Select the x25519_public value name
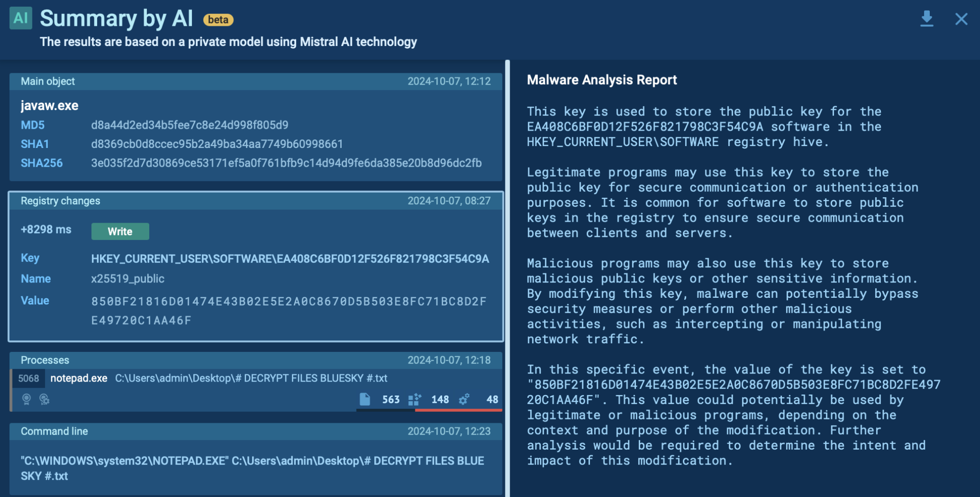The height and width of the screenshot is (497, 980). (128, 279)
